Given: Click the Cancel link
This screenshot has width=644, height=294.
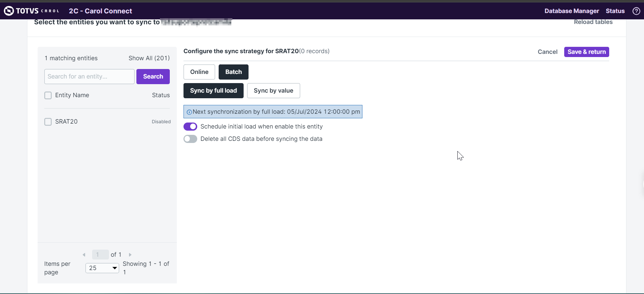Looking at the screenshot, I should click(x=547, y=52).
